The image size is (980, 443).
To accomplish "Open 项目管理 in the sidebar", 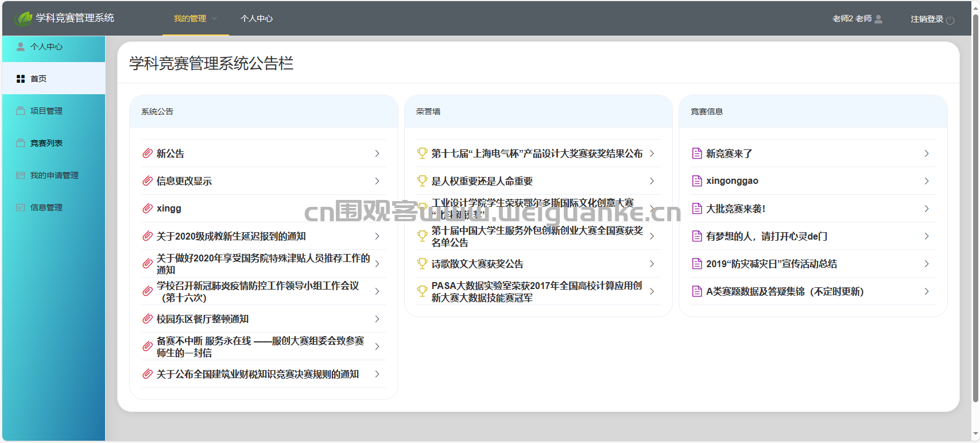I will 54,111.
